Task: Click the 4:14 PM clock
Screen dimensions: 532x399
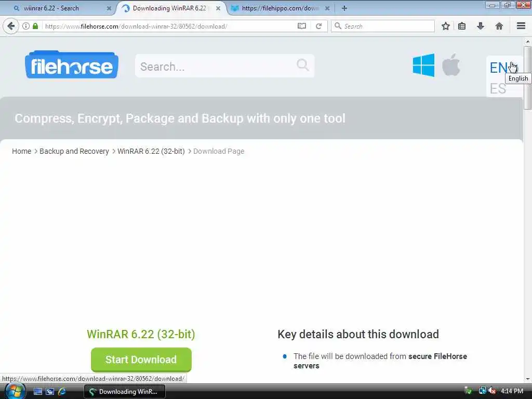Action: point(512,391)
